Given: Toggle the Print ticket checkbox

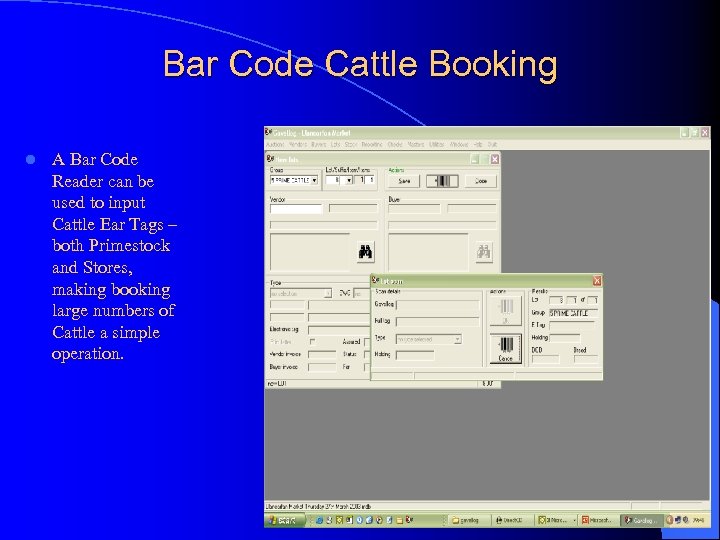Looking at the screenshot, I should [313, 342].
